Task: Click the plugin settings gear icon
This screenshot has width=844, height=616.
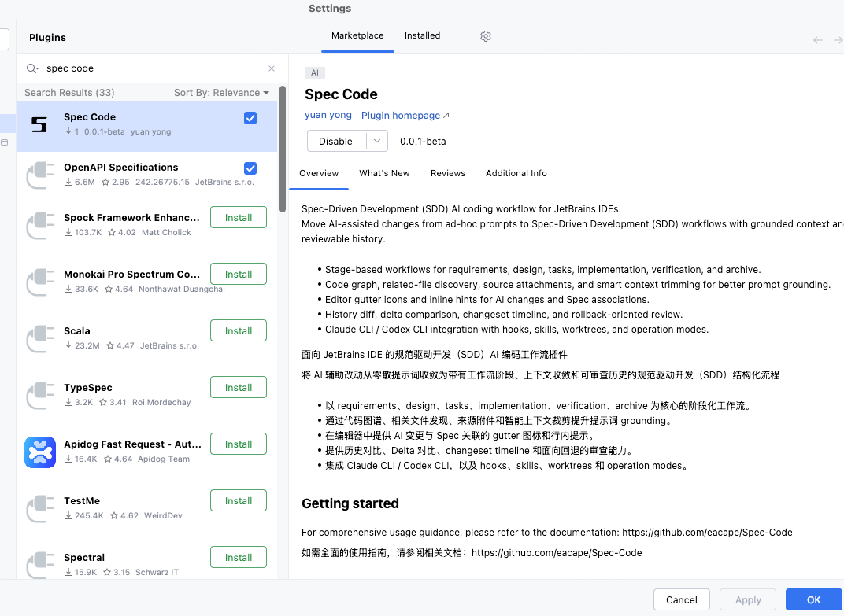Action: (x=486, y=36)
